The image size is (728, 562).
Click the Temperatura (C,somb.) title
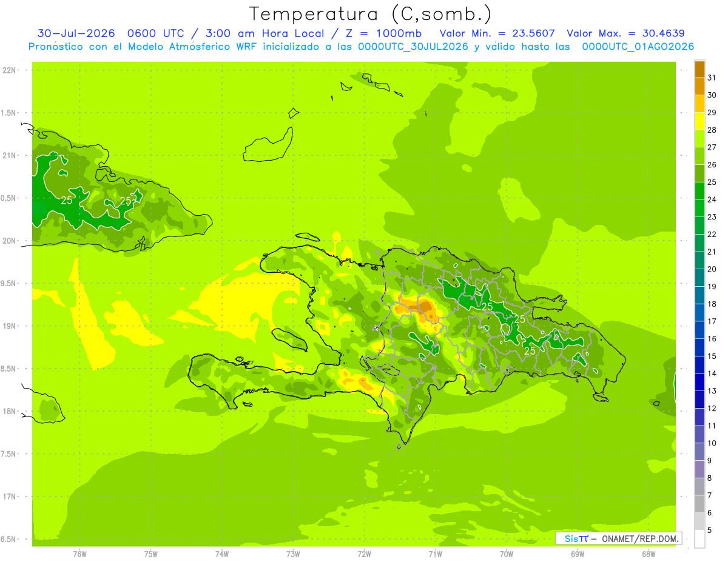pos(370,13)
